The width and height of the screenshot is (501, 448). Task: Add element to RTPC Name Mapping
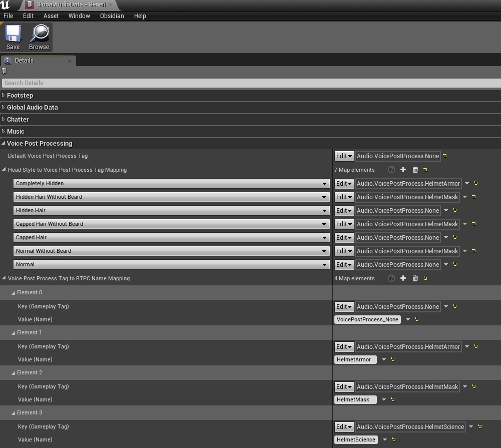click(x=403, y=278)
